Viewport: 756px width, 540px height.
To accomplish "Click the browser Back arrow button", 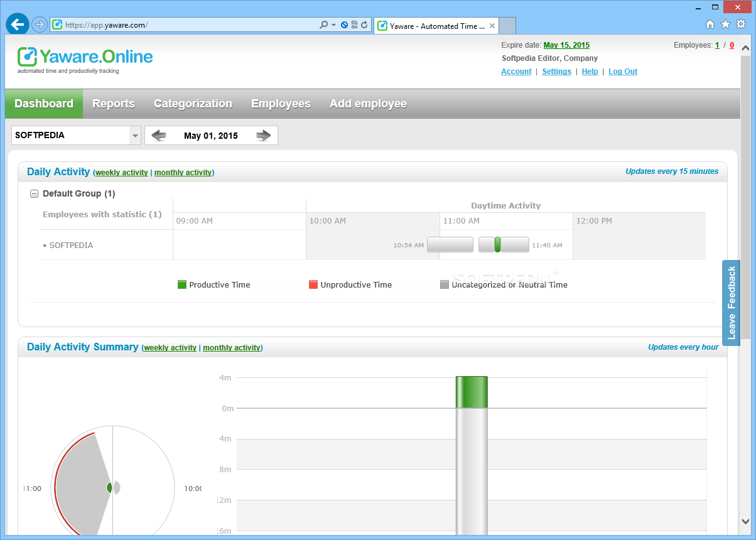I will [x=18, y=24].
